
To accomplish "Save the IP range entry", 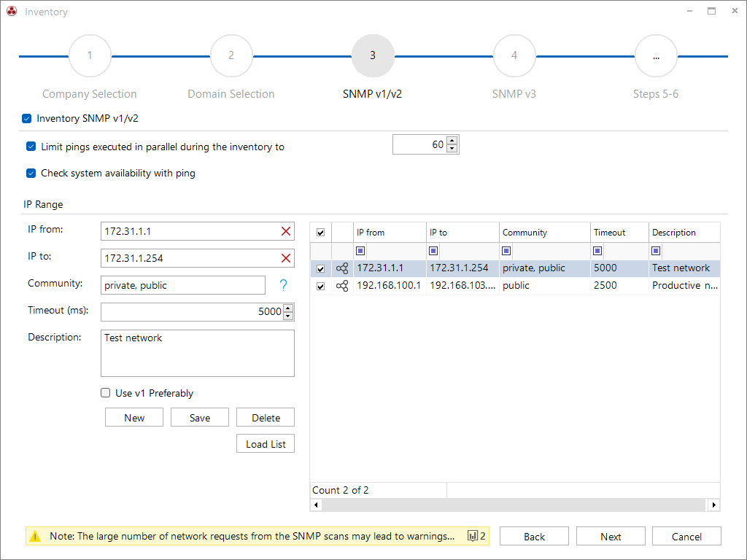I will pos(200,418).
